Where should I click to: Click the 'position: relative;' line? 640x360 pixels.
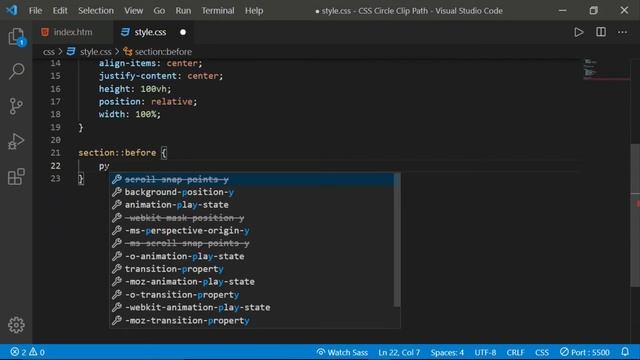[148, 102]
